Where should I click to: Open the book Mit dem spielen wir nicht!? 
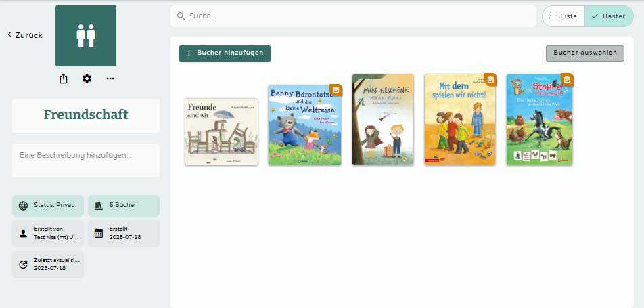[459, 120]
